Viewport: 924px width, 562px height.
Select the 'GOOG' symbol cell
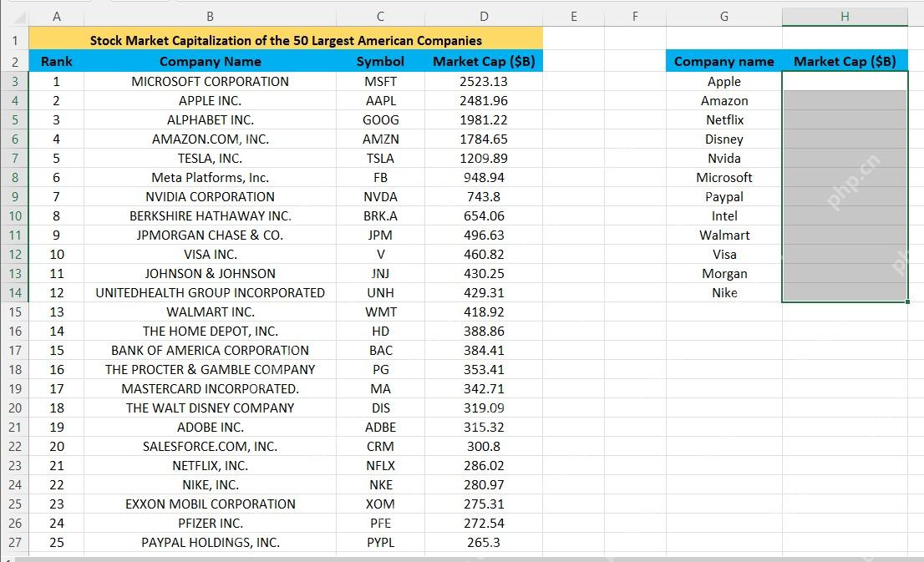point(380,120)
